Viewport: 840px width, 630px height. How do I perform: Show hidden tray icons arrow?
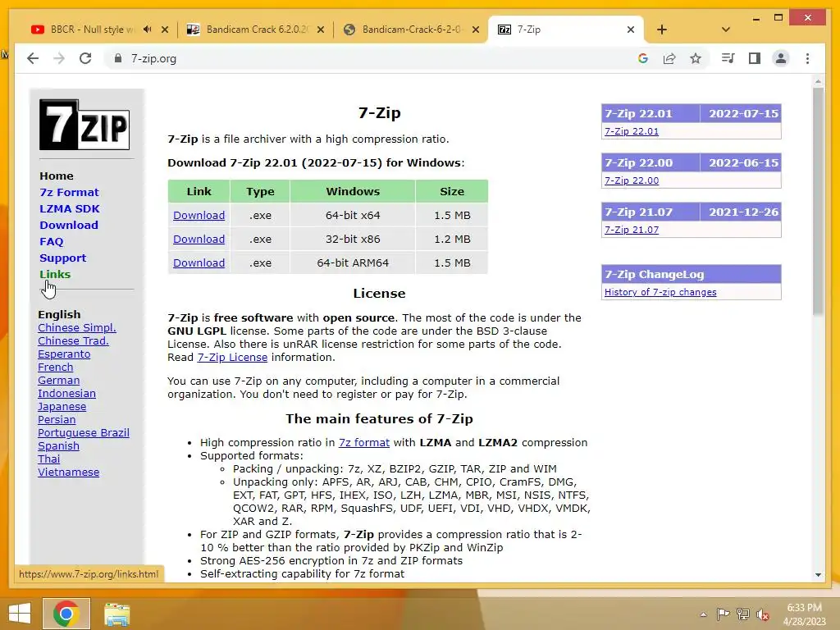703,614
